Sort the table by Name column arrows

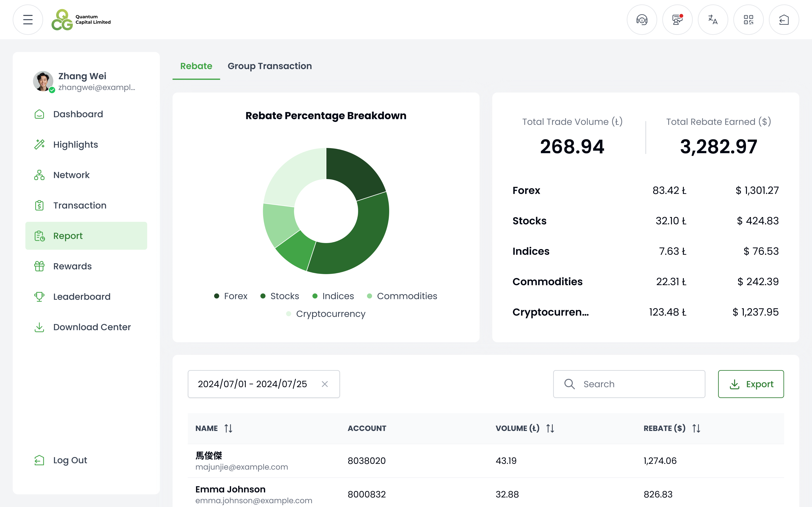coord(229,428)
